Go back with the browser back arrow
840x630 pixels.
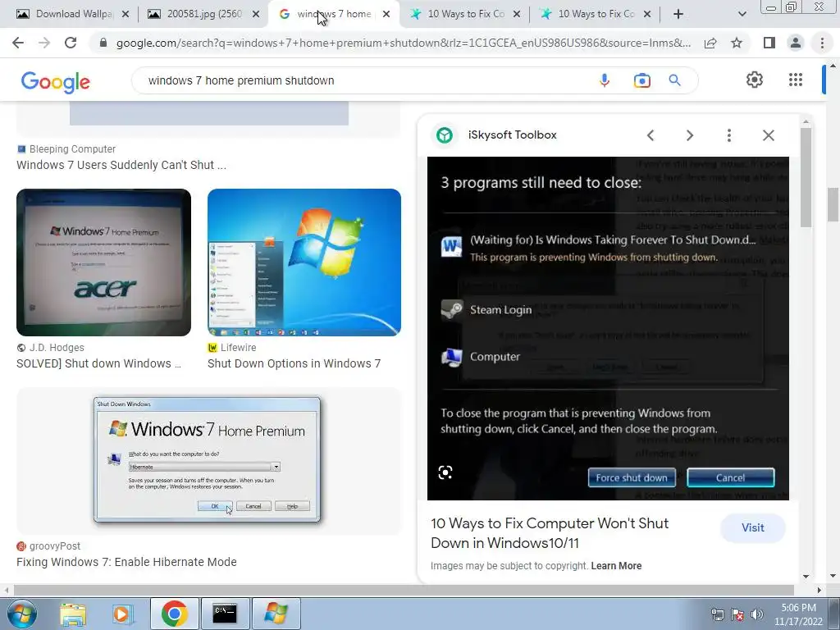[18, 43]
